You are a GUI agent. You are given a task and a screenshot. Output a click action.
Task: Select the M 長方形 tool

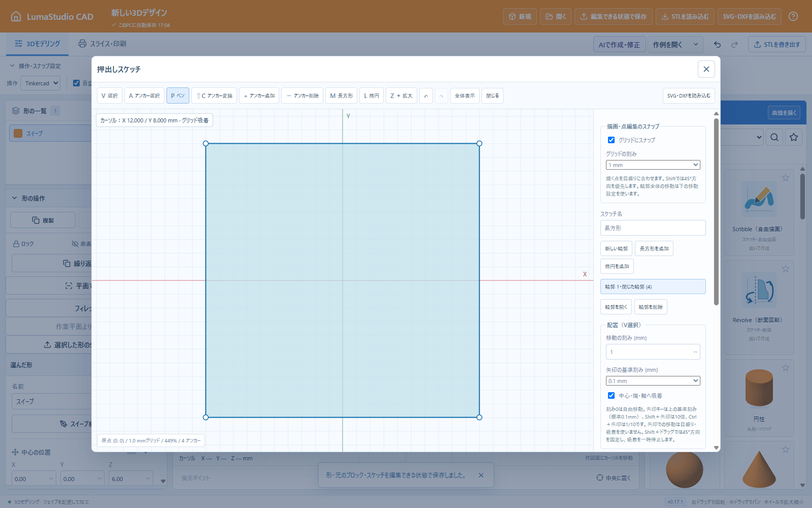tap(341, 96)
